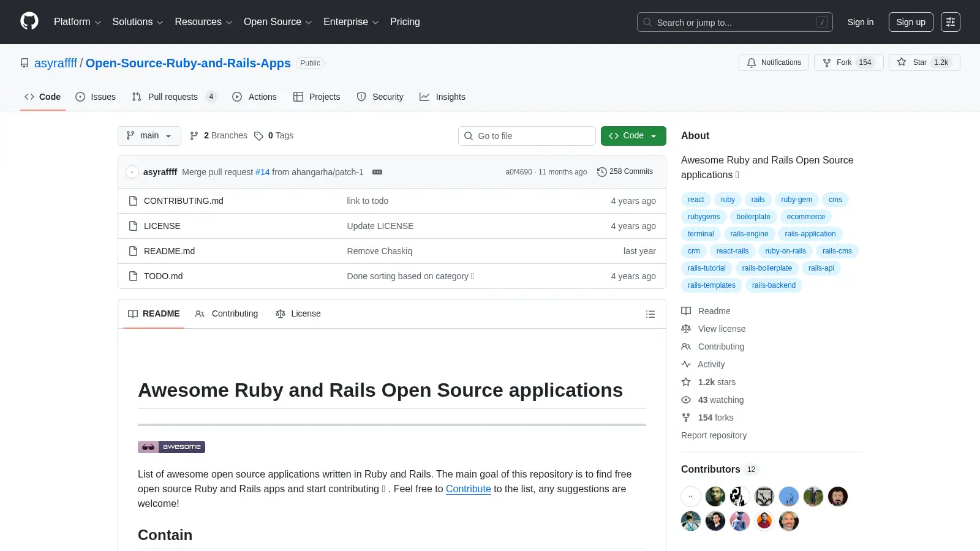
Task: Switch to the Issues tab
Action: click(96, 97)
